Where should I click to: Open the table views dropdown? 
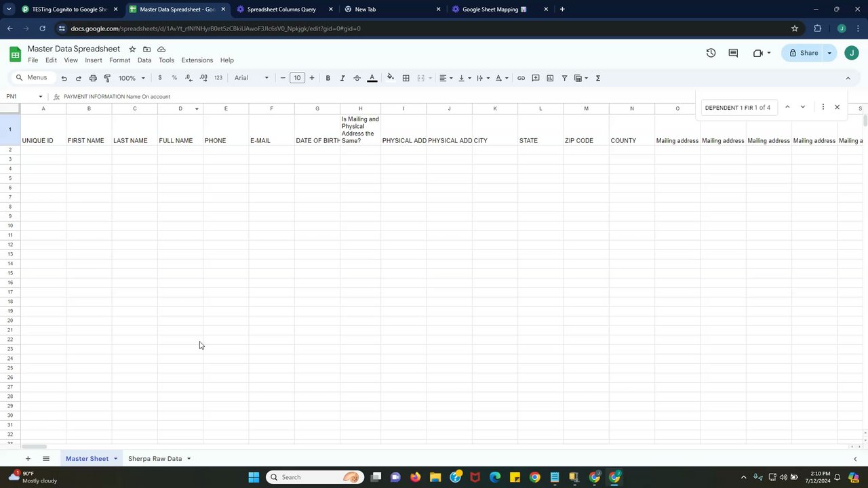pyautogui.click(x=581, y=78)
